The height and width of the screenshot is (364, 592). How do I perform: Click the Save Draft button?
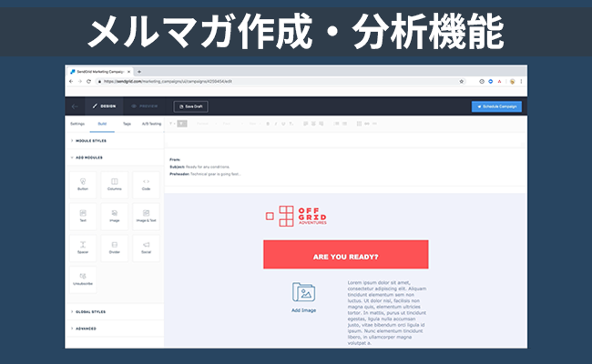(x=190, y=106)
